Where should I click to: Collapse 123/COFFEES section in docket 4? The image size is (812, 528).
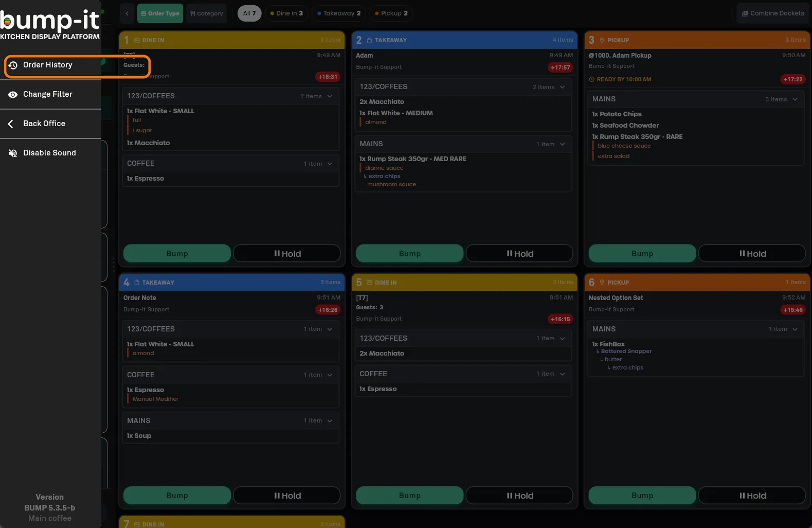330,329
